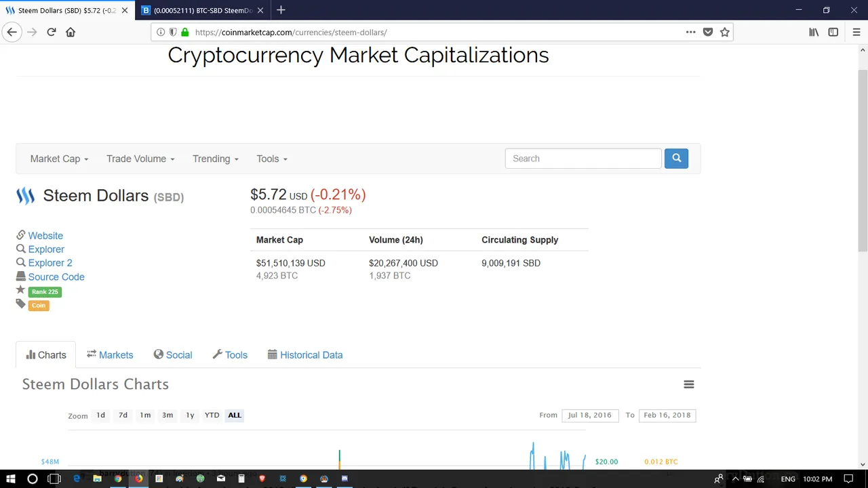Toggle the browser sidebar icon
The image size is (868, 488).
tap(833, 32)
